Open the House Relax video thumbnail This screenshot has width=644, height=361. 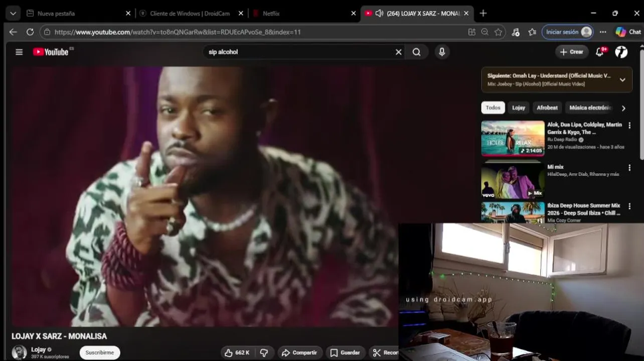pyautogui.click(x=513, y=138)
